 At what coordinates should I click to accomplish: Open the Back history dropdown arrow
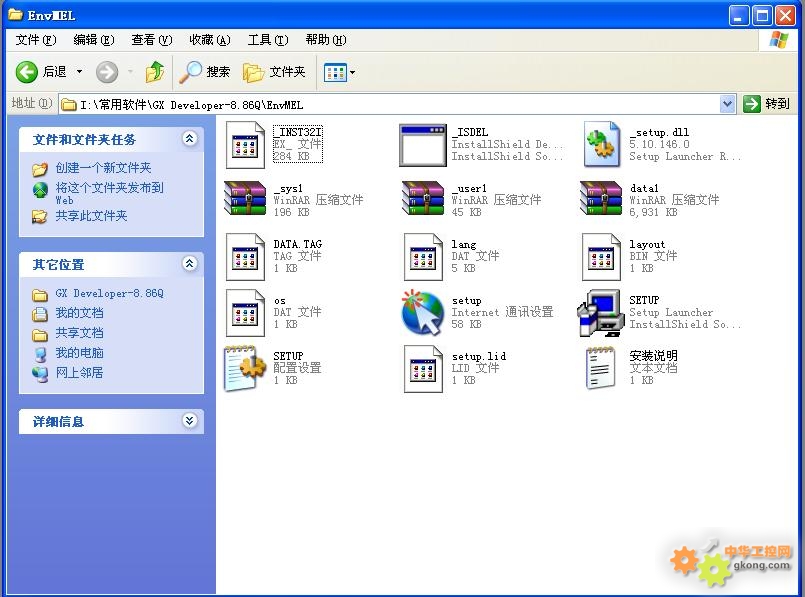(x=80, y=72)
